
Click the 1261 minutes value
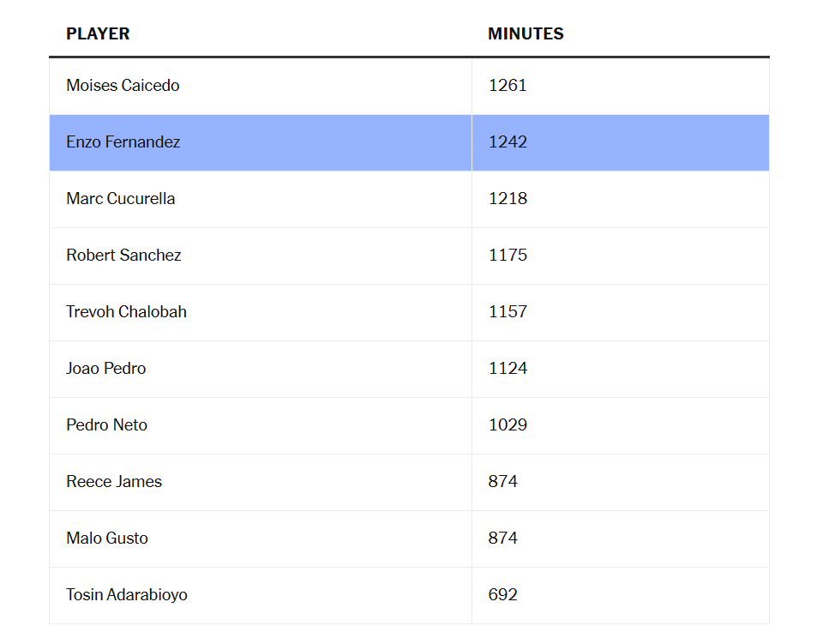pos(508,86)
